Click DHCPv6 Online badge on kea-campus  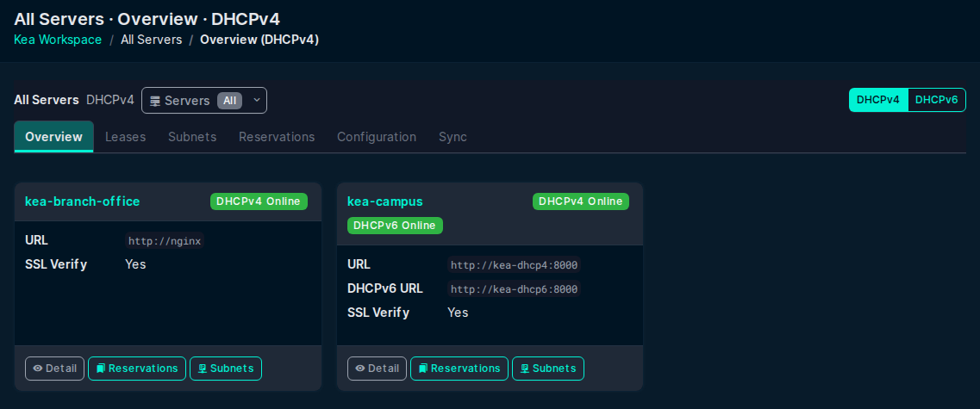click(395, 226)
